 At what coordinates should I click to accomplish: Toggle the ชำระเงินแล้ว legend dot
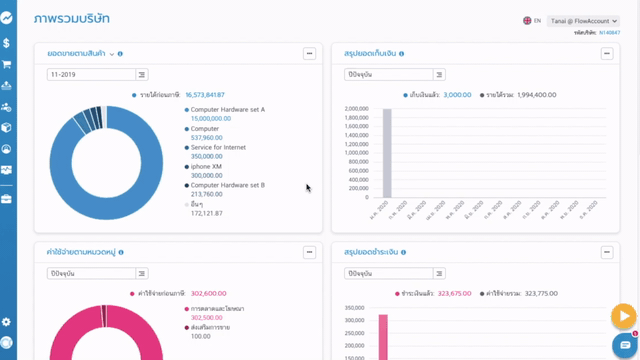(x=397, y=294)
